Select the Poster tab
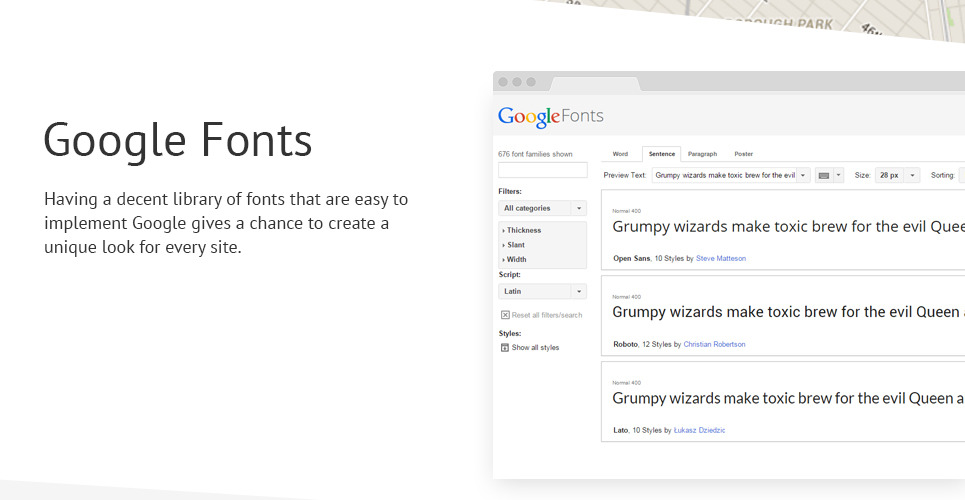Image resolution: width=965 pixels, height=500 pixels. tap(743, 154)
